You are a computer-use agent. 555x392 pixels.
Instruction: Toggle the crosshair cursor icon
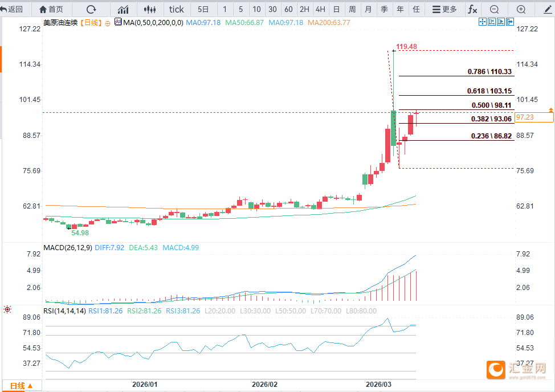pos(483,22)
